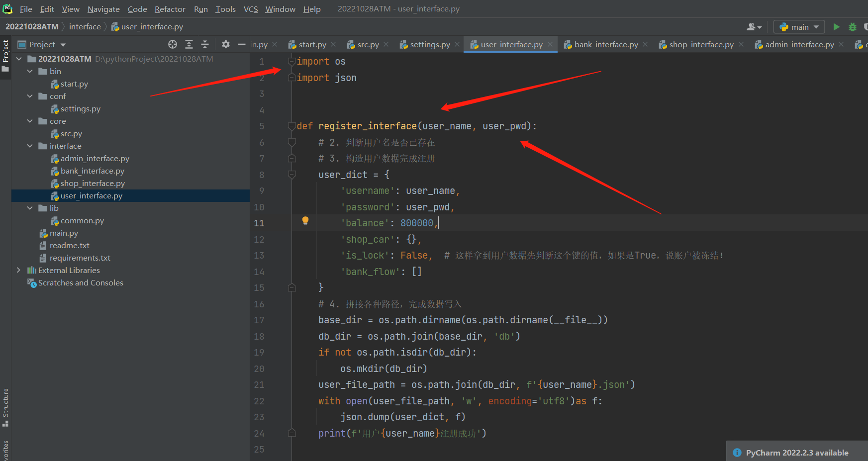The height and width of the screenshot is (461, 868).
Task: Toggle the Structure tool window button
Action: tap(5, 407)
